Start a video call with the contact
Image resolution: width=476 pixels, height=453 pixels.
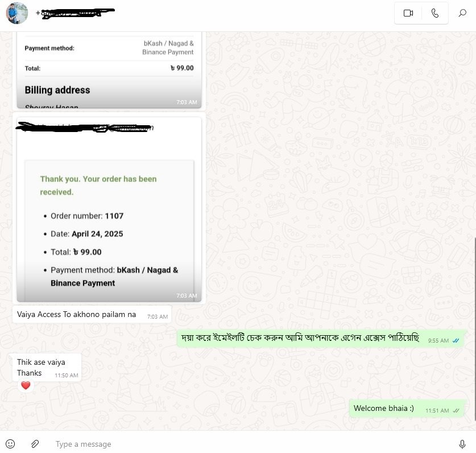[x=408, y=13]
